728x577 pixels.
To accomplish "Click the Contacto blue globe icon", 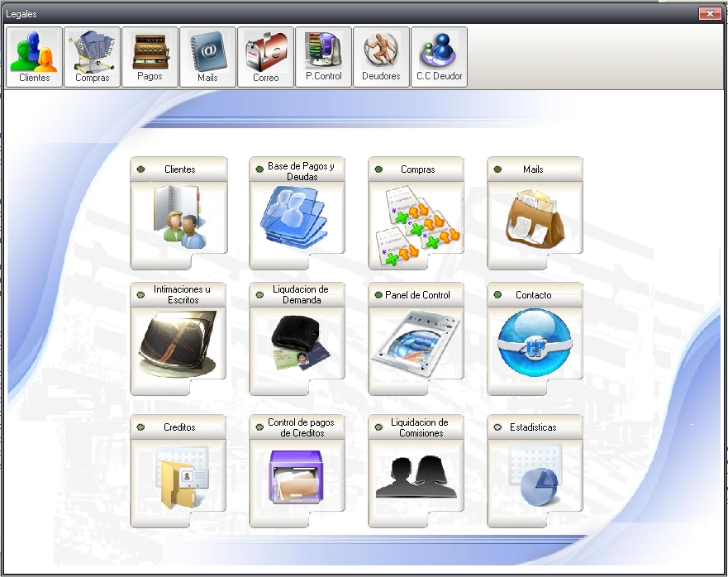I will click(535, 343).
